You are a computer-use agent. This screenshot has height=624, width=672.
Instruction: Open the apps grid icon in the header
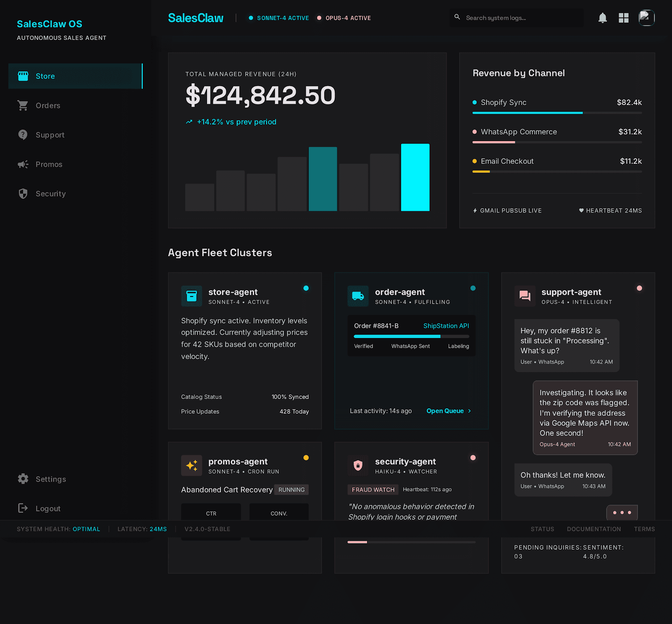point(624,18)
